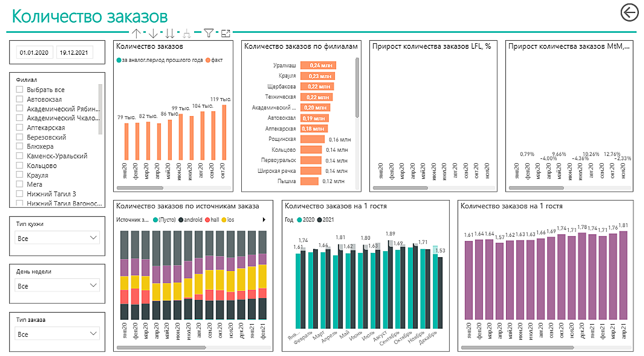Click the back arrow button
The height and width of the screenshot is (356, 644).
[629, 13]
